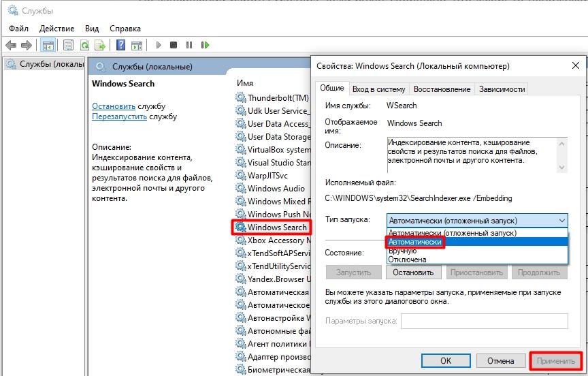The width and height of the screenshot is (588, 376).
Task: Click the Применить button
Action: tap(555, 360)
